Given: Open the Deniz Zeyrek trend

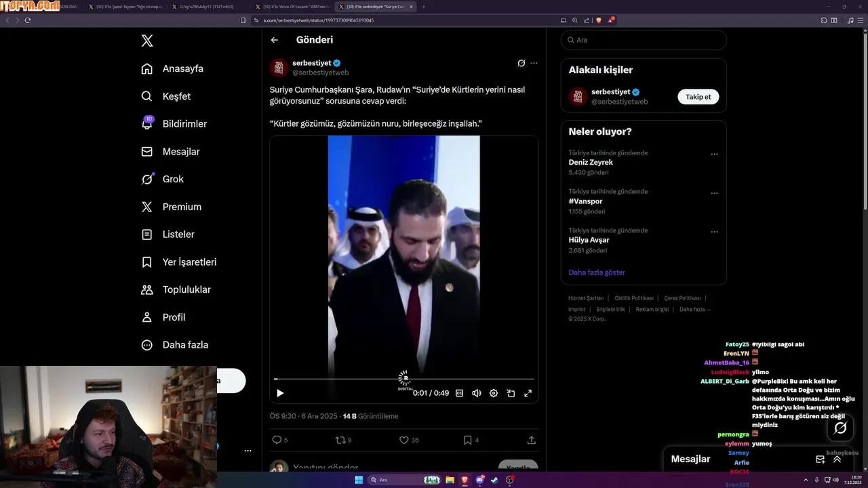Looking at the screenshot, I should (x=591, y=163).
